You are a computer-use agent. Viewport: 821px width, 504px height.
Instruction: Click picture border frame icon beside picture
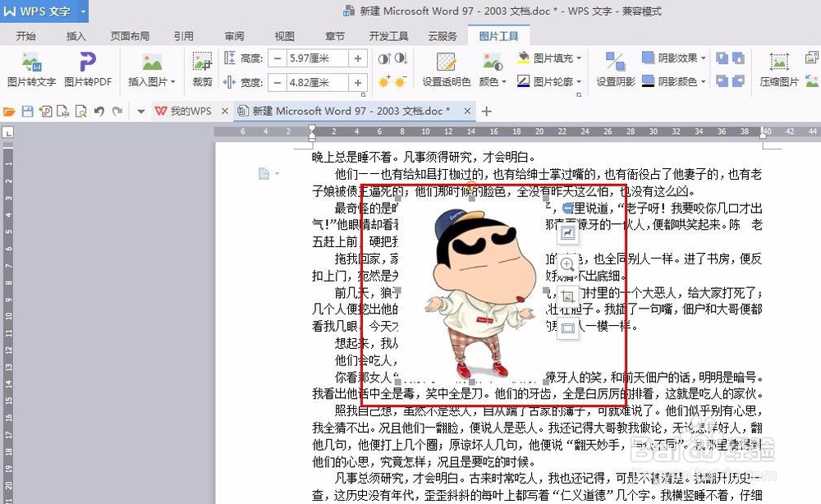point(567,328)
